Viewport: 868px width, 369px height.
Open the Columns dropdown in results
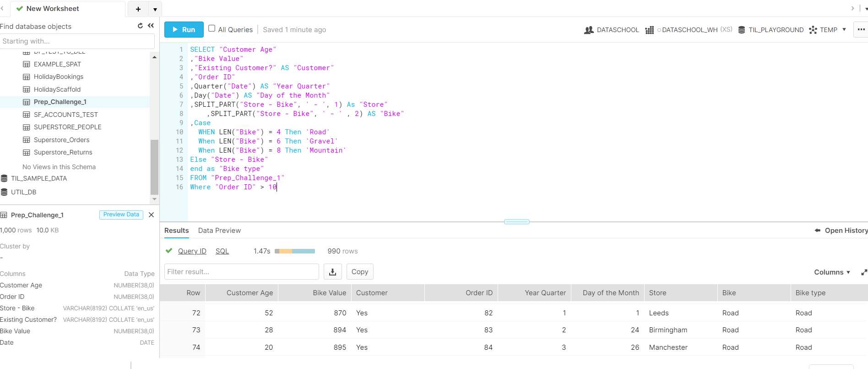[x=832, y=272]
